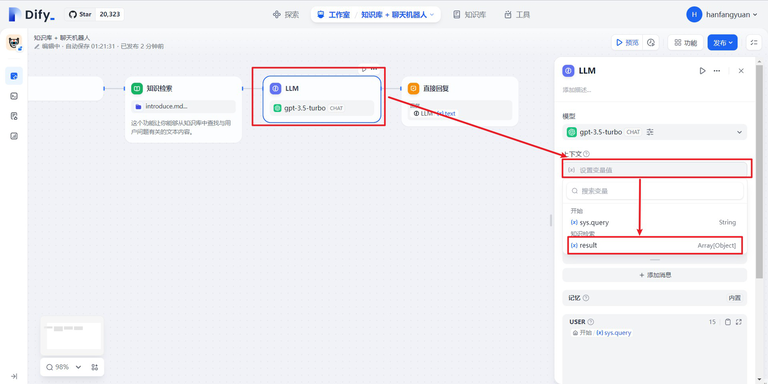This screenshot has height=384, width=768.
Task: Click the 添加消息 add message button
Action: pos(654,275)
